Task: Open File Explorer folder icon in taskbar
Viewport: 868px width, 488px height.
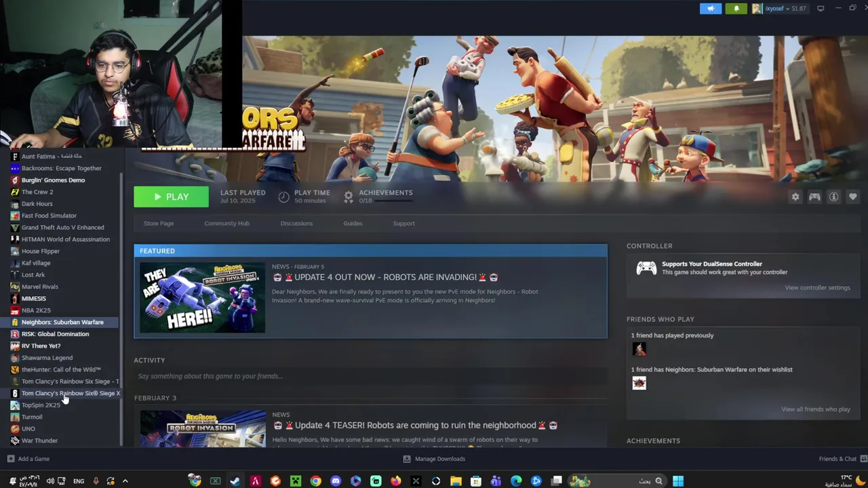Action: tap(456, 481)
